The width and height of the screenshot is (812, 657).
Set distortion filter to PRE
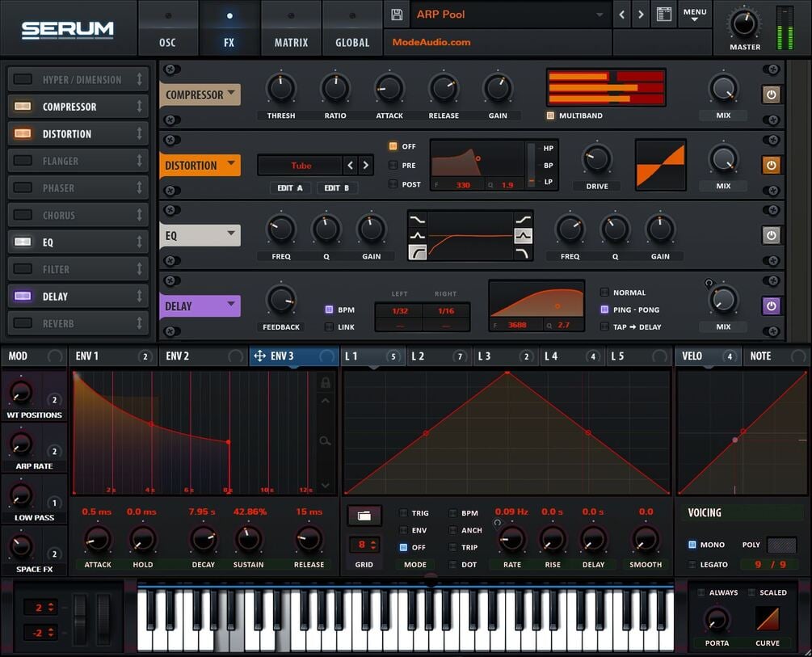393,166
